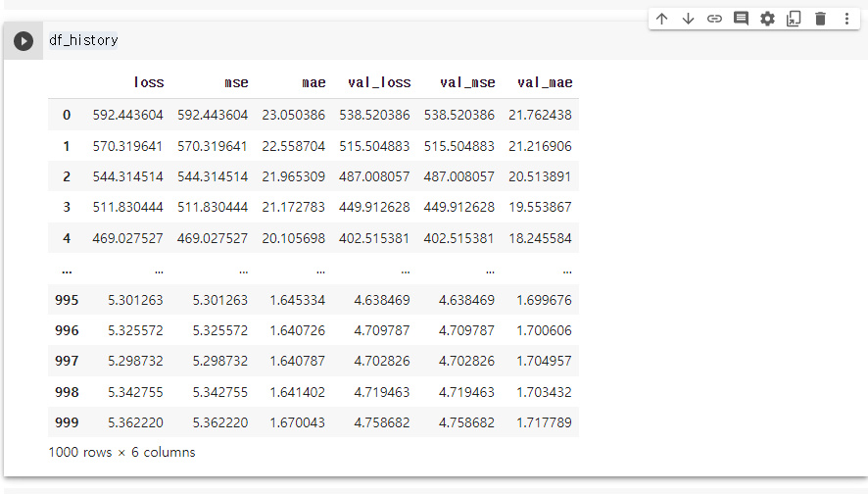The height and width of the screenshot is (494, 868).
Task: Mirror cell in tab icon
Action: (x=794, y=19)
